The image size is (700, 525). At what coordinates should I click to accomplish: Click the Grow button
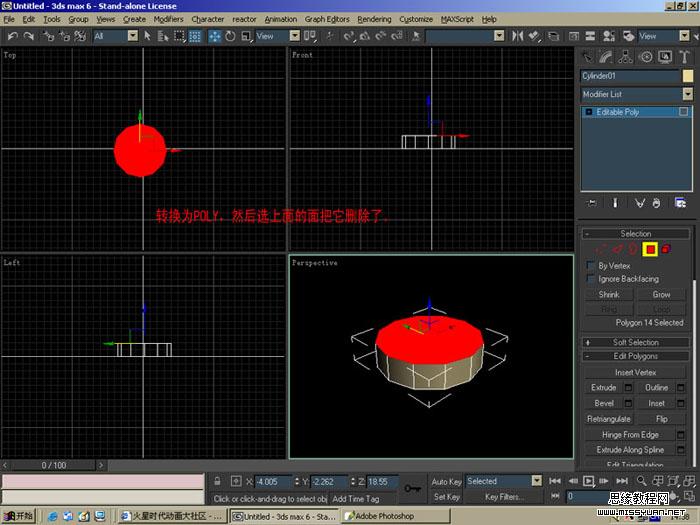click(661, 295)
